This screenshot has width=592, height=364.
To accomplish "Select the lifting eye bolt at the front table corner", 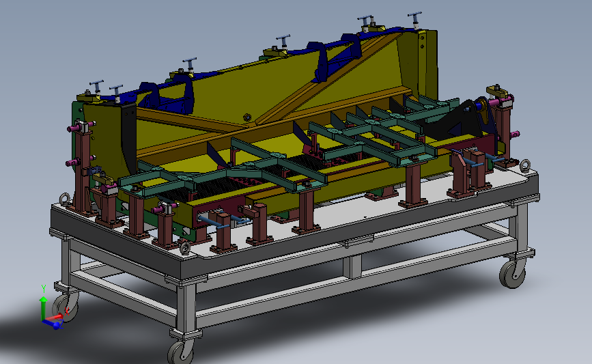I will (x=185, y=248).
